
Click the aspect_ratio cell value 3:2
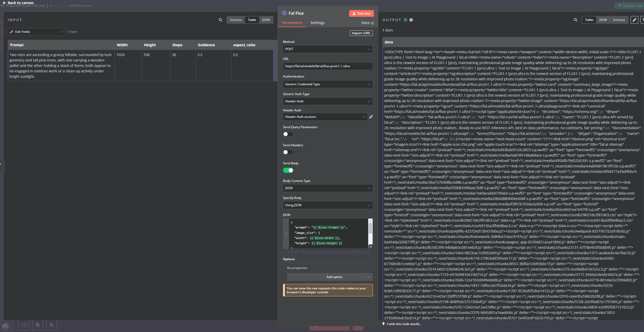235,55
